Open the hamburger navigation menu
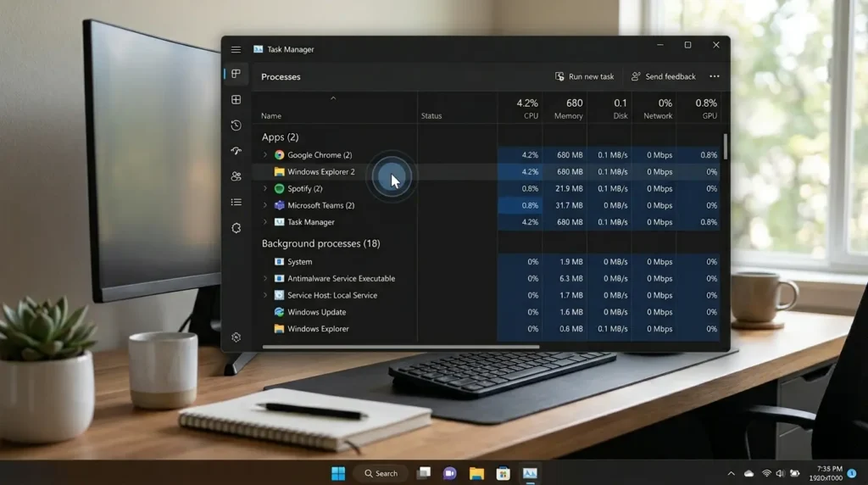The height and width of the screenshot is (485, 868). [x=236, y=49]
